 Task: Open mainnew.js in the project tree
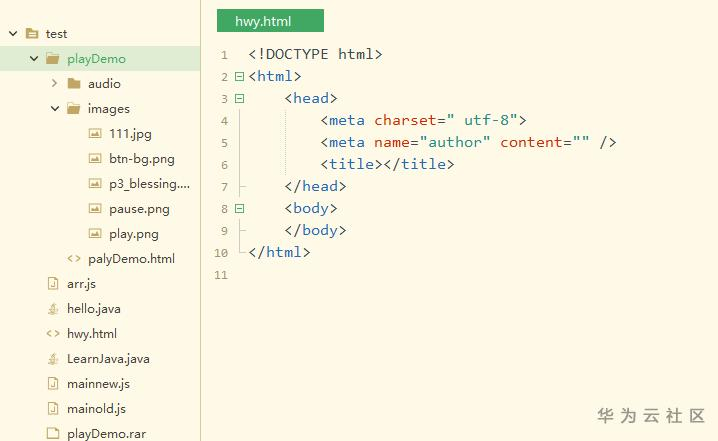point(98,383)
